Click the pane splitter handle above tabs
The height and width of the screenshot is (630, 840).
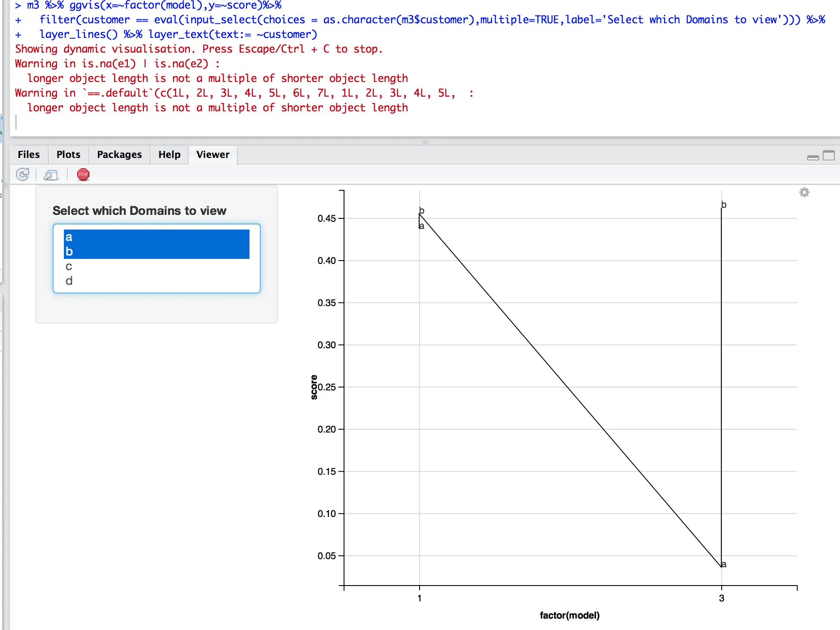[425, 142]
